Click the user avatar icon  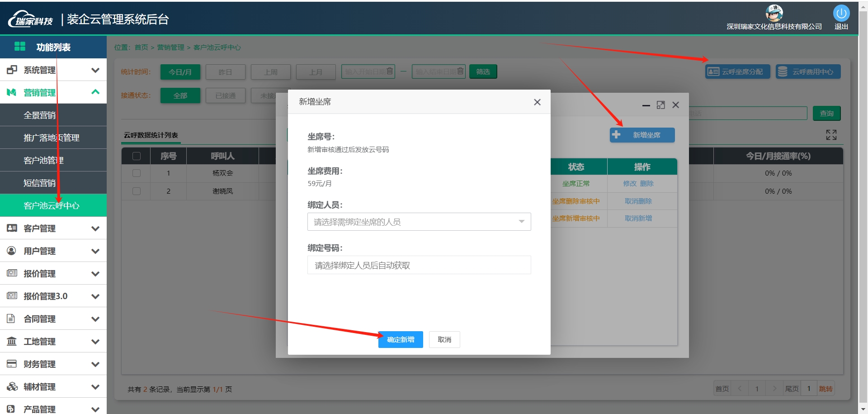(774, 13)
